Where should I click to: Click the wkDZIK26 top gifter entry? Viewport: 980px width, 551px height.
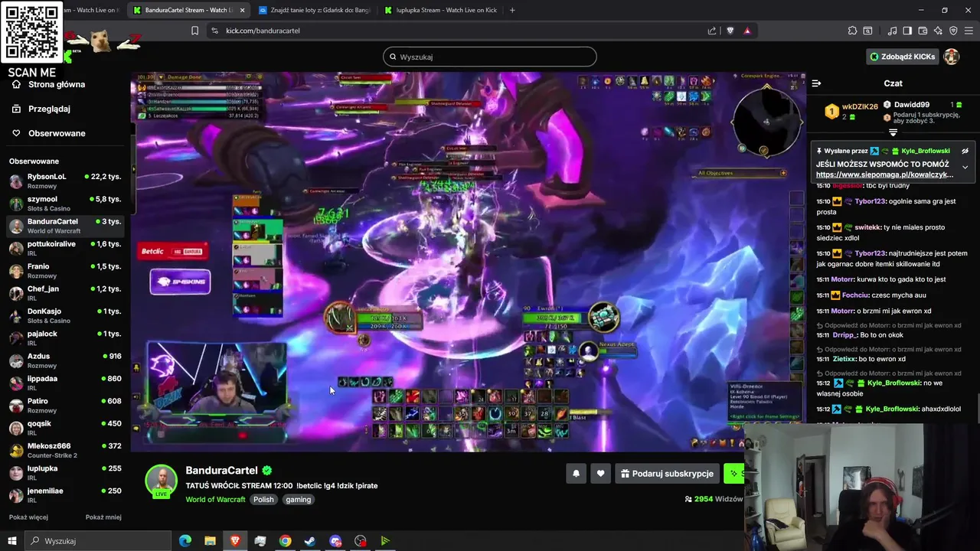click(x=851, y=111)
